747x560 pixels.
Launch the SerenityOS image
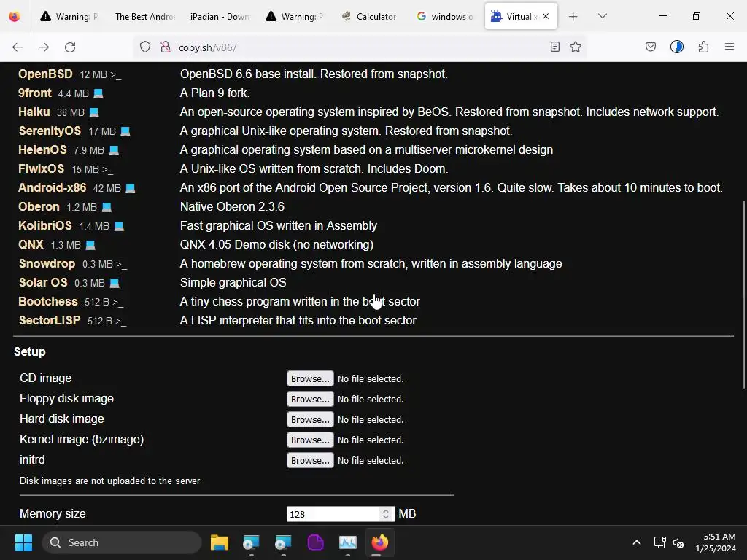coord(50,131)
